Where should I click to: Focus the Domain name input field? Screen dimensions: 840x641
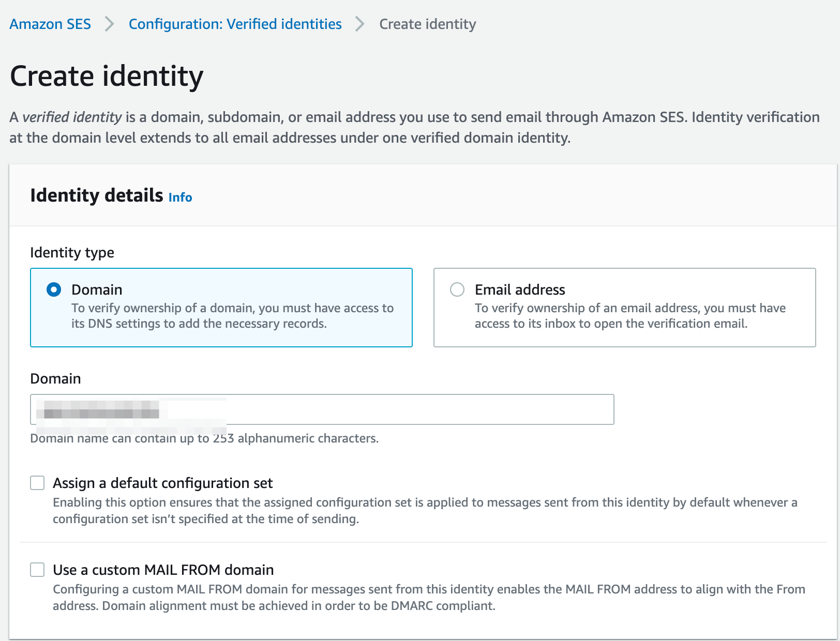point(322,409)
